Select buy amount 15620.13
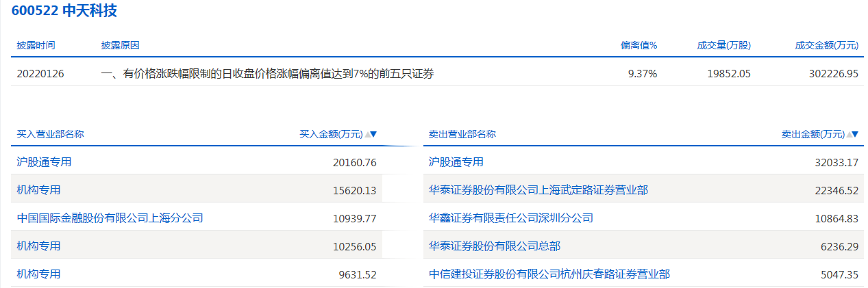Image resolution: width=868 pixels, height=288 pixels. point(355,191)
